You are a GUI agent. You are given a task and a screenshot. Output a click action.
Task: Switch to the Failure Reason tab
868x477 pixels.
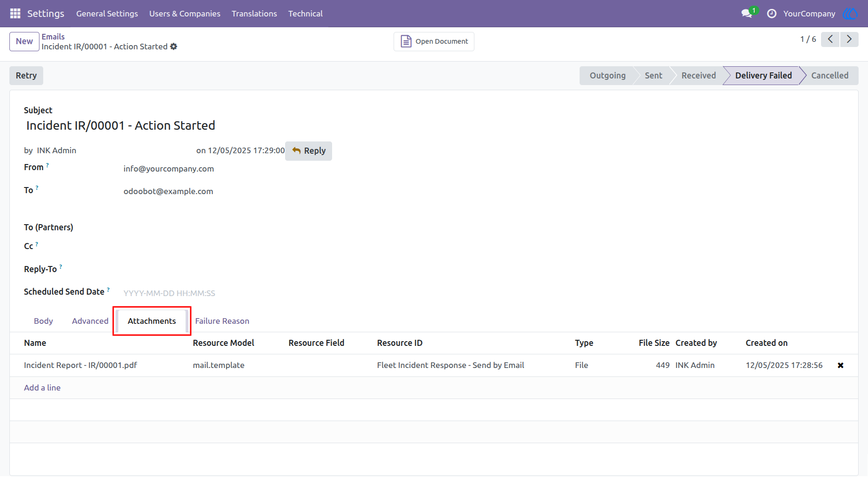222,321
